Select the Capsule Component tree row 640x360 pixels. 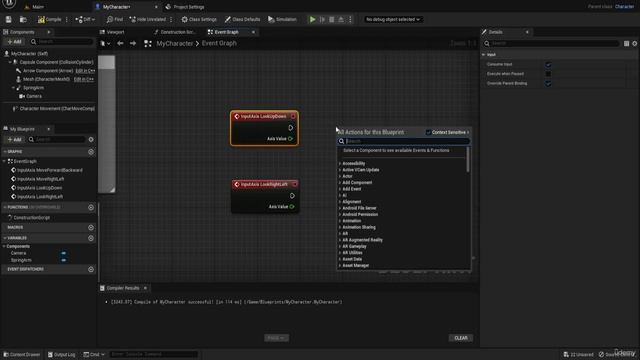56,62
